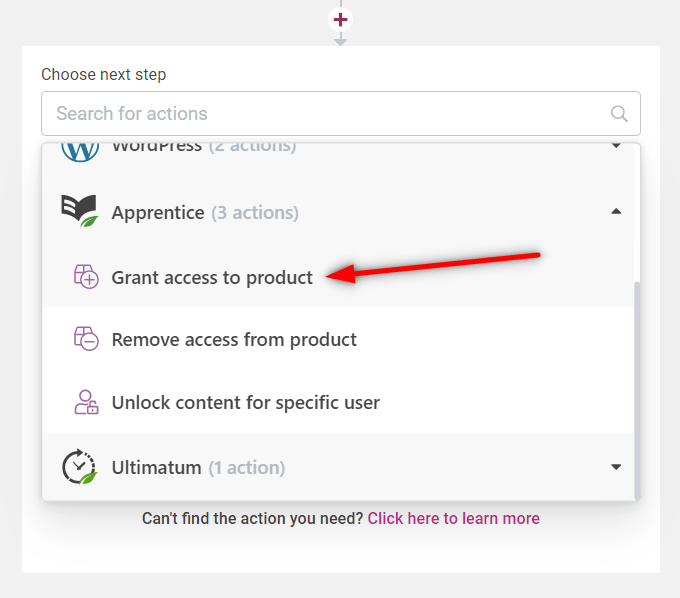Click the Apprentice (3 actions) group label

point(205,212)
